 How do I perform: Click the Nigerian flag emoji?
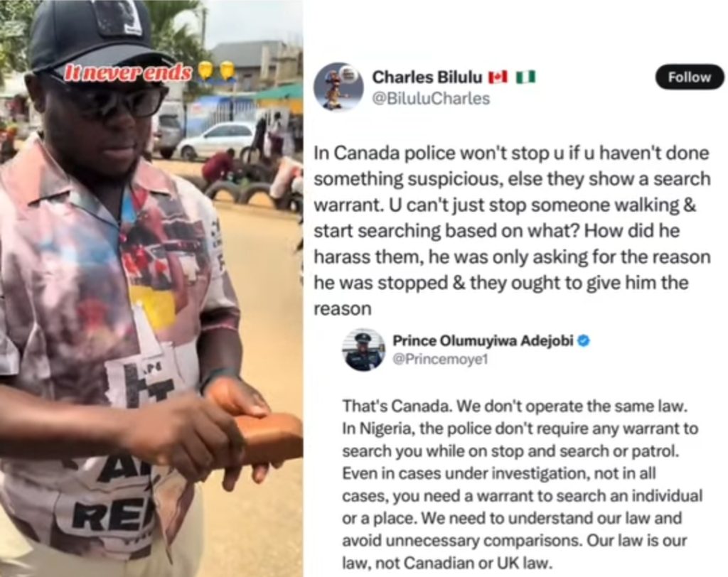coord(526,77)
